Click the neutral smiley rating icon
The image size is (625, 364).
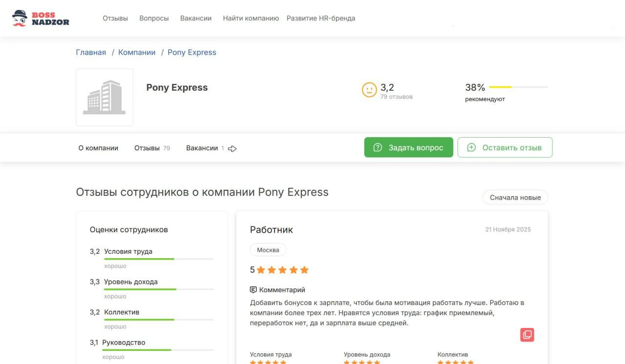(369, 90)
